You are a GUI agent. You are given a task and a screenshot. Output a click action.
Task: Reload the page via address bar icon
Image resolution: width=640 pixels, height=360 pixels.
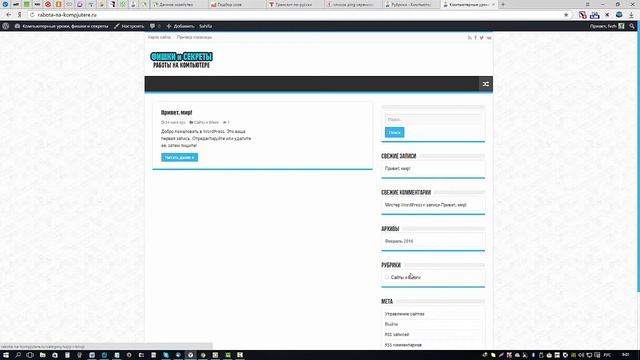tap(32, 15)
